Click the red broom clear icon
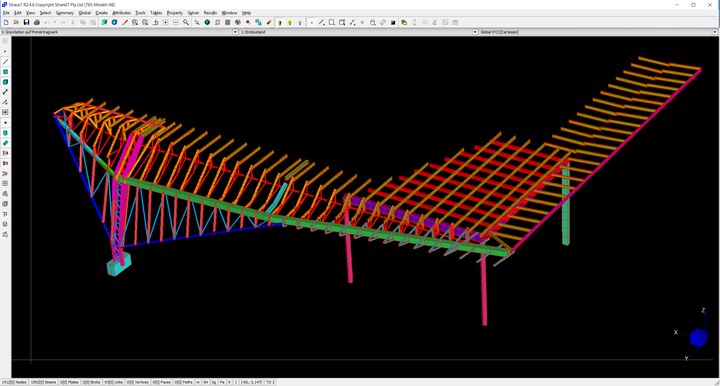The height and width of the screenshot is (386, 720). coord(269,22)
